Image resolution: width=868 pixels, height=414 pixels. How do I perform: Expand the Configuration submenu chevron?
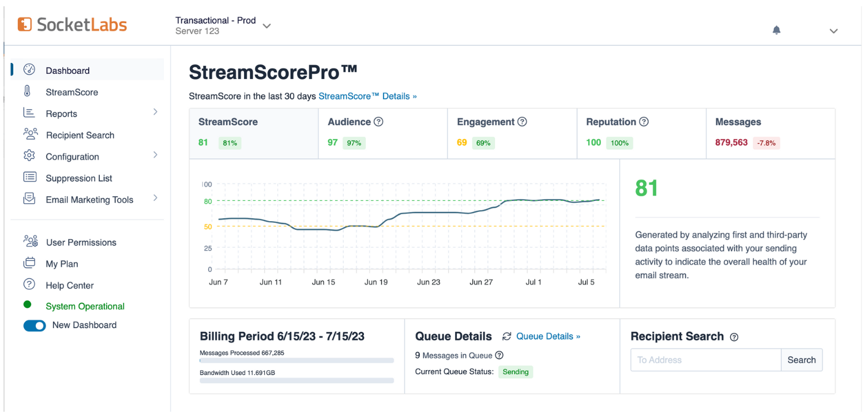click(155, 155)
